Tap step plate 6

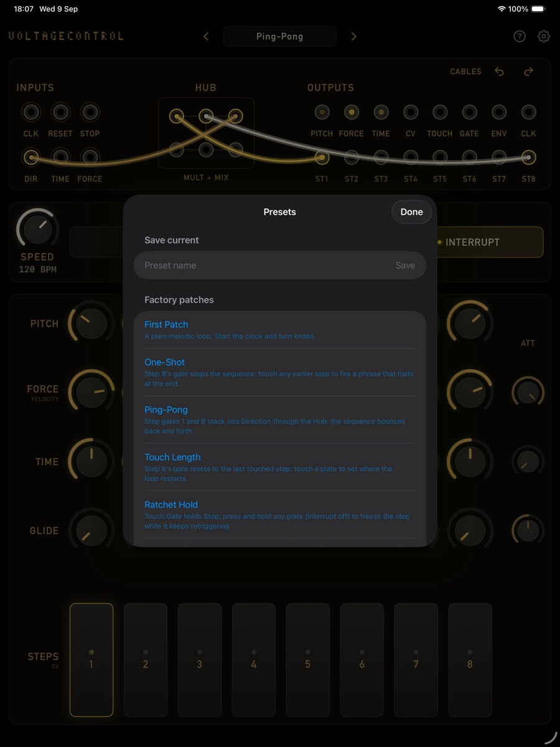tap(362, 660)
